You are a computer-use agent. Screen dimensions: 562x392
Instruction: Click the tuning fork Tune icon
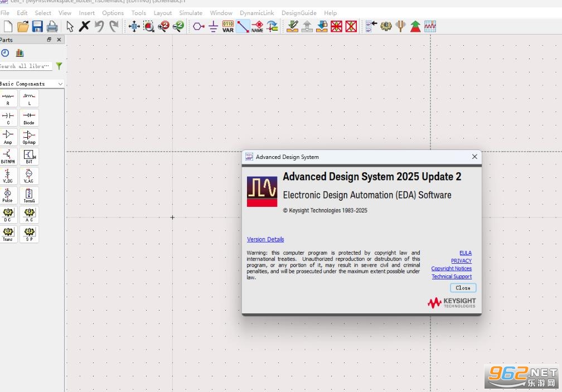coord(401,27)
